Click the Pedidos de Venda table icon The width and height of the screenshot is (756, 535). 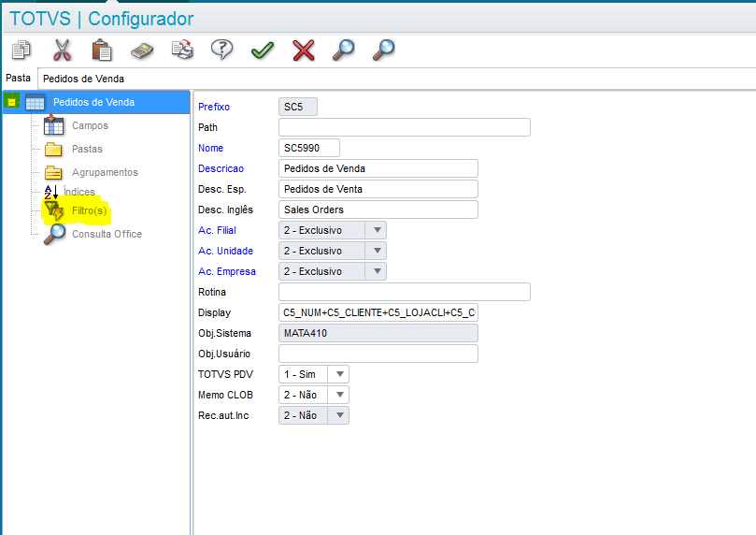pos(35,102)
